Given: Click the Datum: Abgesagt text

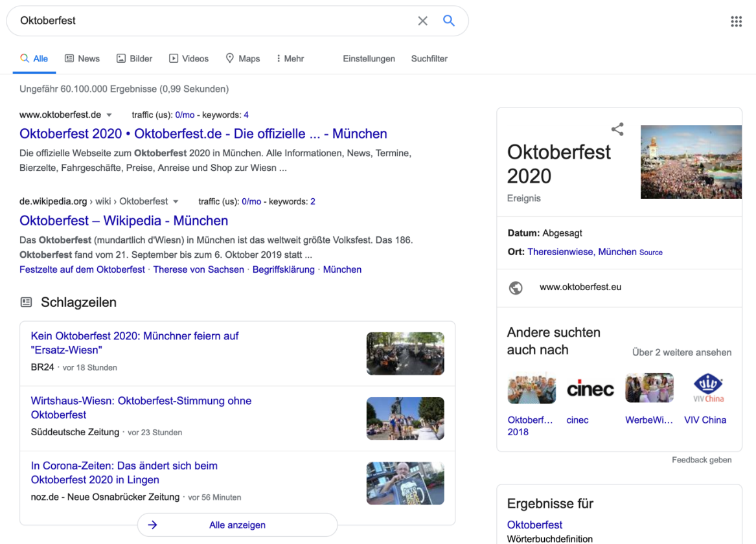Looking at the screenshot, I should 545,233.
